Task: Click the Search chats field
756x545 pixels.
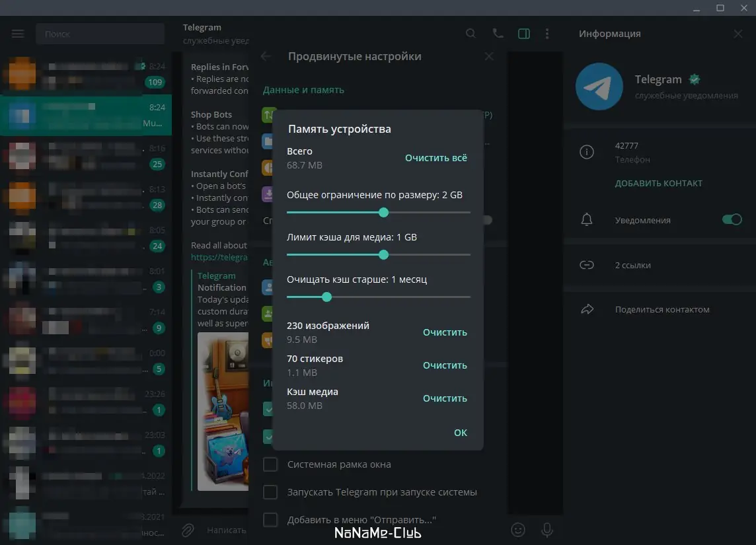Action: (x=100, y=34)
